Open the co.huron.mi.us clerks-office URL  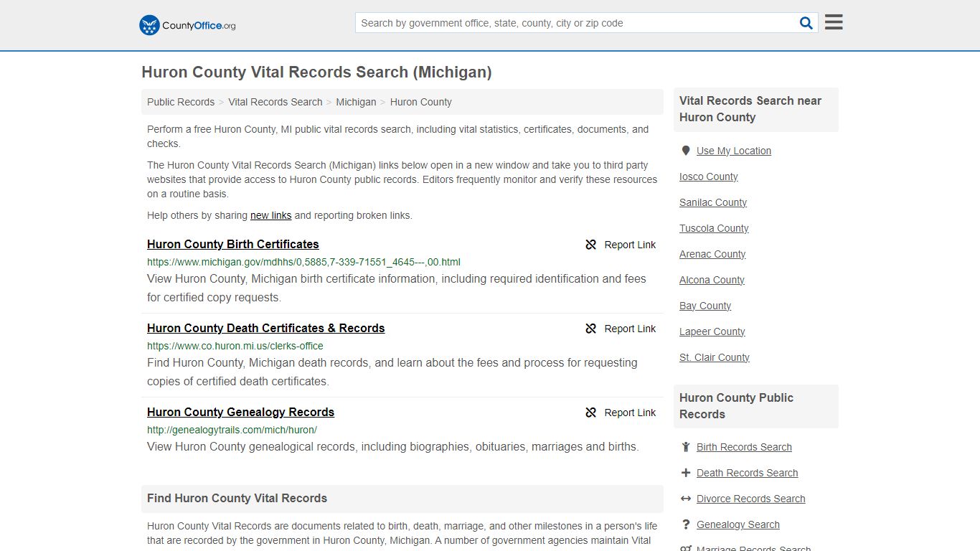[235, 346]
